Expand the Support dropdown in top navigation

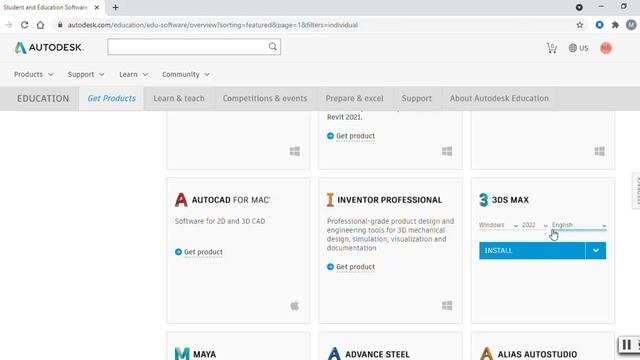coord(86,74)
